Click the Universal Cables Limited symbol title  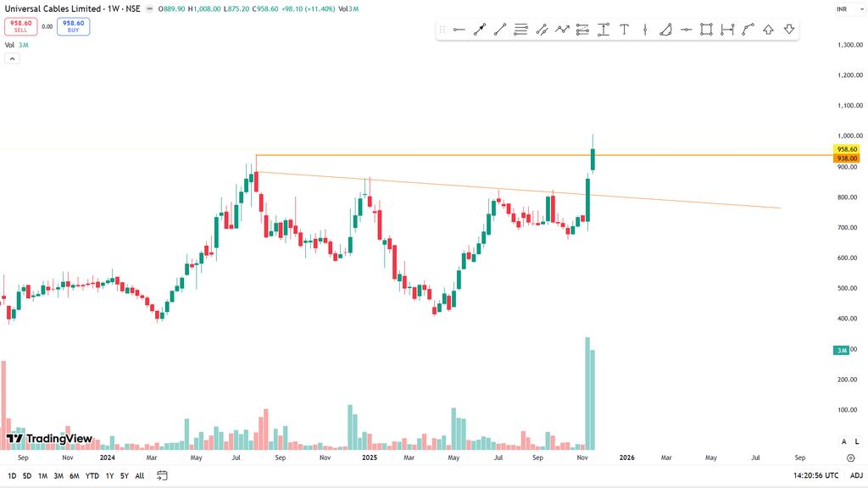53,8
